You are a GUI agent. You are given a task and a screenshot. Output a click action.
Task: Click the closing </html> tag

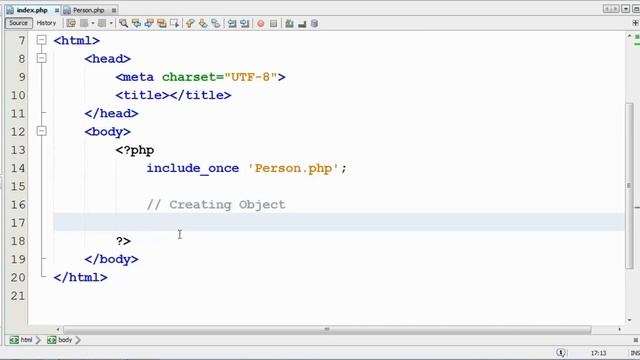tap(80, 277)
